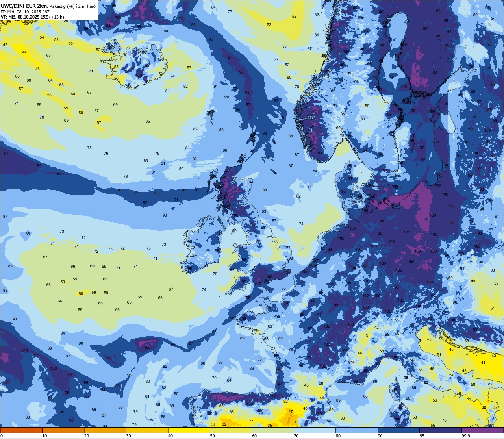Select the dark blue 90–95 legend swatch
Viewport: 504px width, 439px height.
pos(398,430)
